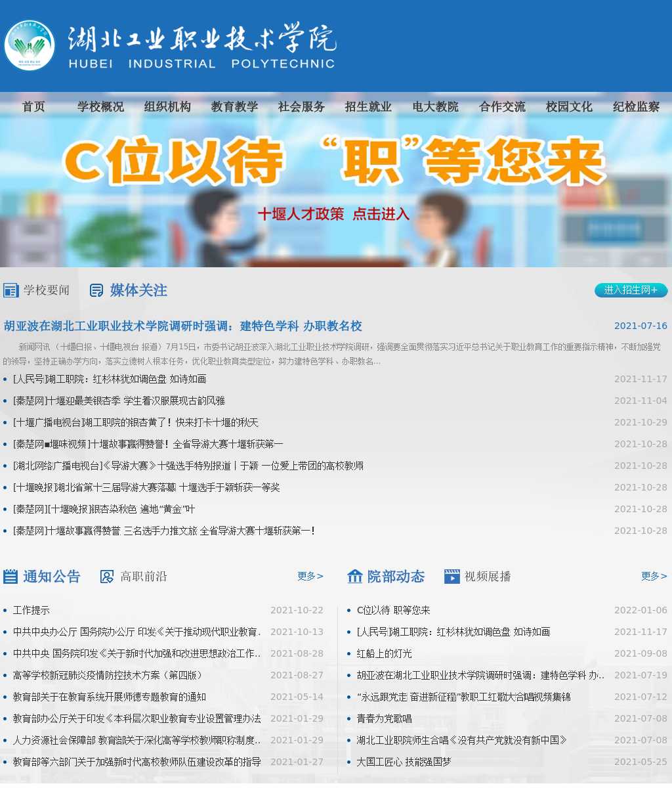This screenshot has height=788, width=672.
Task: Click 更多> in the 通知公告 section
Action: click(310, 576)
